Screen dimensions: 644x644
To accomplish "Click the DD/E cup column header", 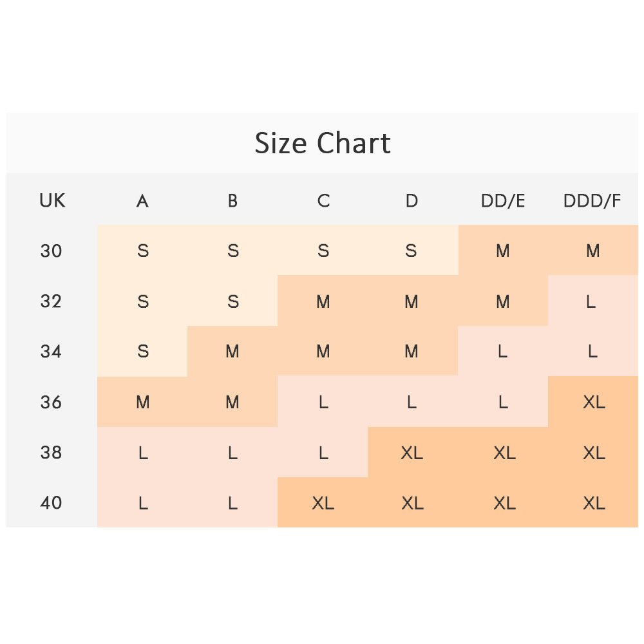I will [x=503, y=201].
